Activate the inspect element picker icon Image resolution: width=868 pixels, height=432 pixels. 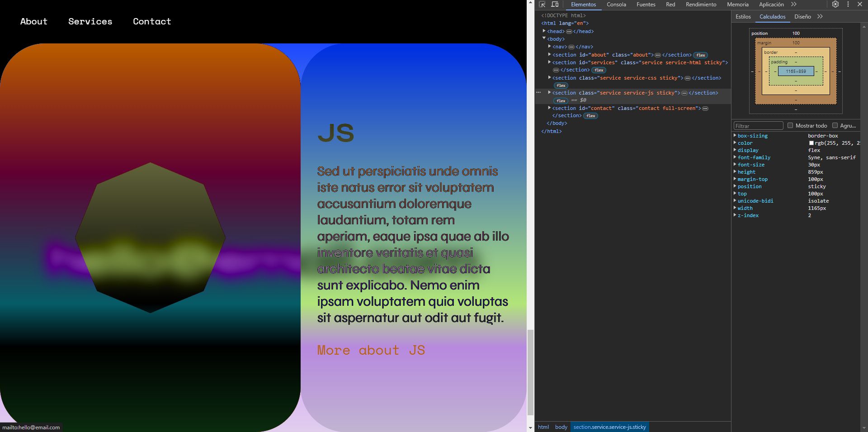click(x=542, y=5)
